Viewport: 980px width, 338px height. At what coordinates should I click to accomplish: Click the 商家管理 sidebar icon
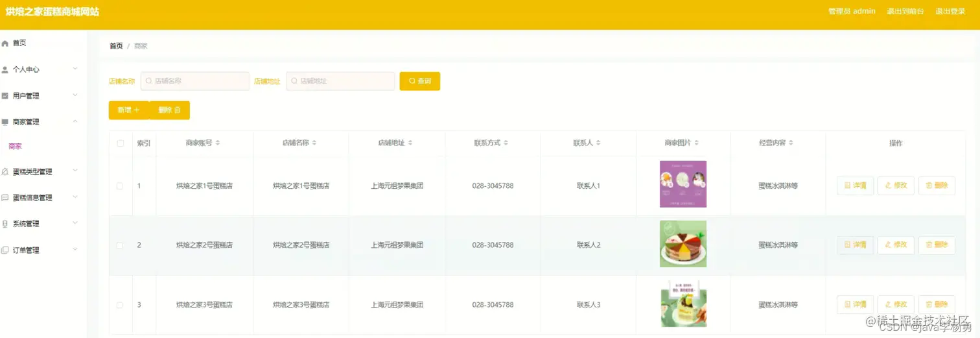[x=5, y=122]
